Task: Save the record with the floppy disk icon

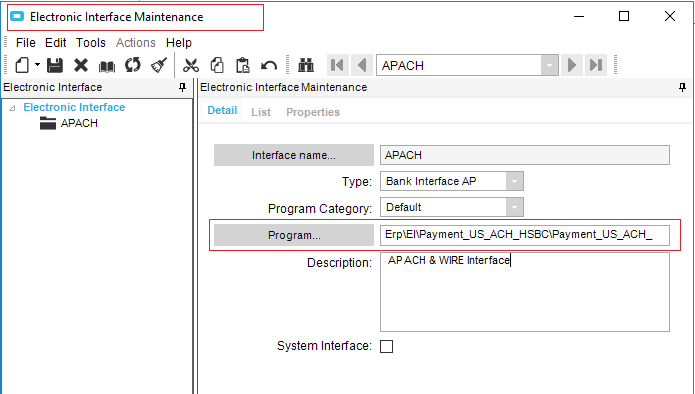Action: pos(55,66)
